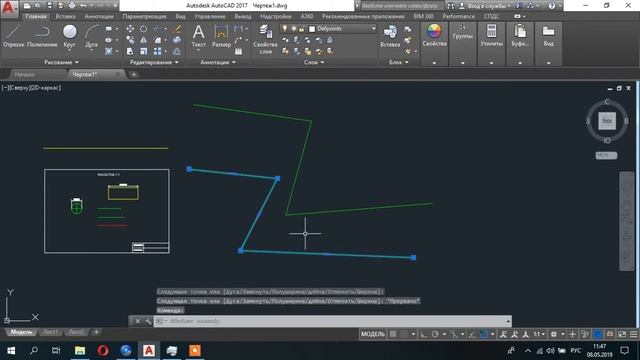
Task: Toggle polar tracking in status bar
Action: [x=435, y=334]
